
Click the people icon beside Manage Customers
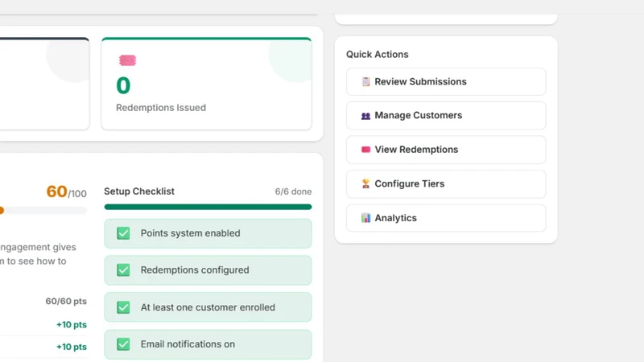(x=365, y=116)
